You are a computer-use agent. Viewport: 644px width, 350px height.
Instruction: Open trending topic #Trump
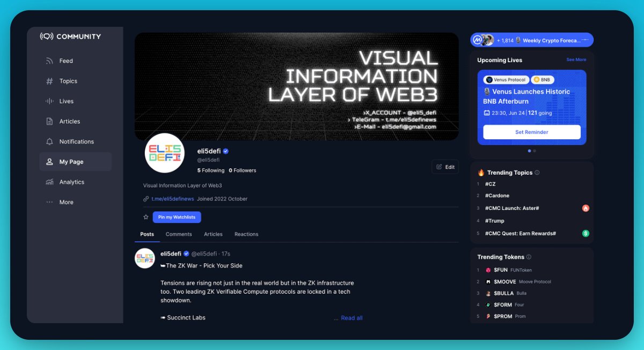point(494,221)
